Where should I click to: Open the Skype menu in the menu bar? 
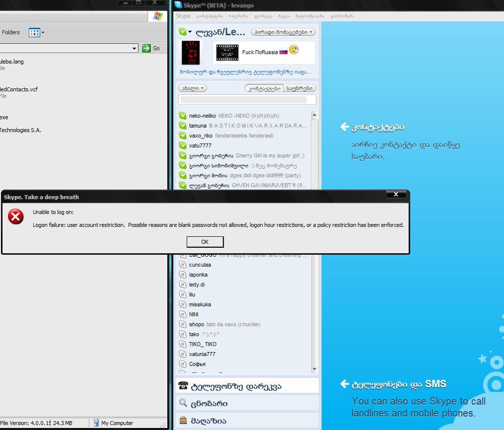pos(183,16)
